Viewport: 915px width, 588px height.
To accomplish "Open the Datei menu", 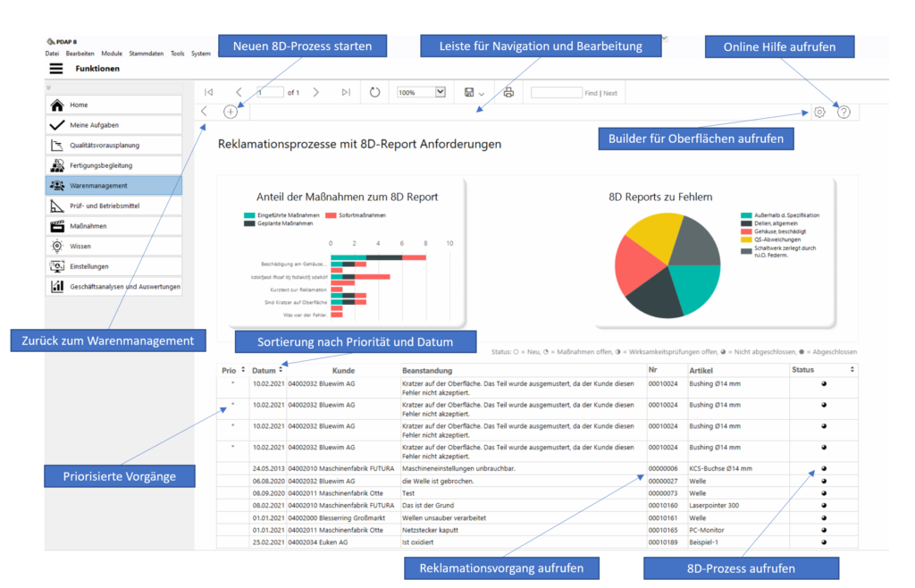I will coord(54,53).
